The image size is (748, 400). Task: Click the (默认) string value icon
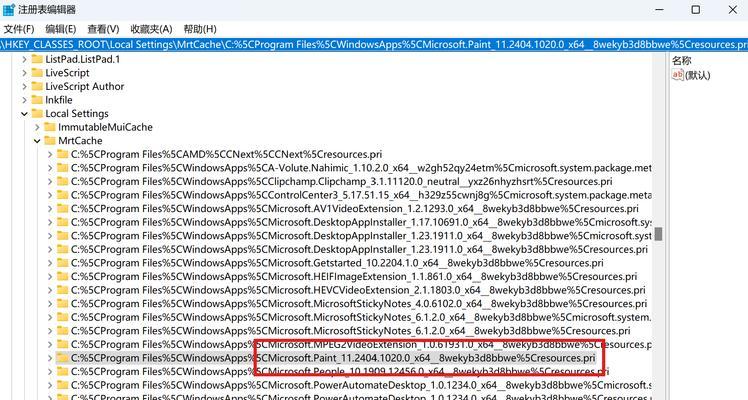[677, 75]
